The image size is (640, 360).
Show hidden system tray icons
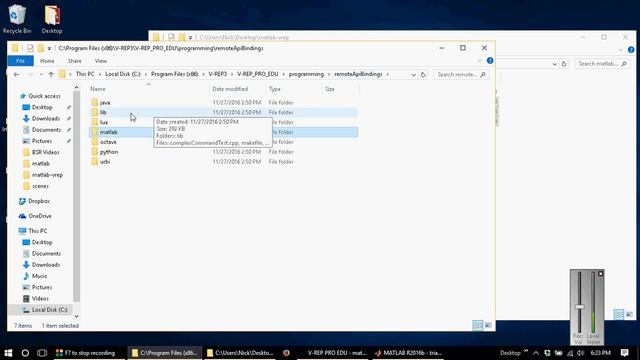[536, 353]
